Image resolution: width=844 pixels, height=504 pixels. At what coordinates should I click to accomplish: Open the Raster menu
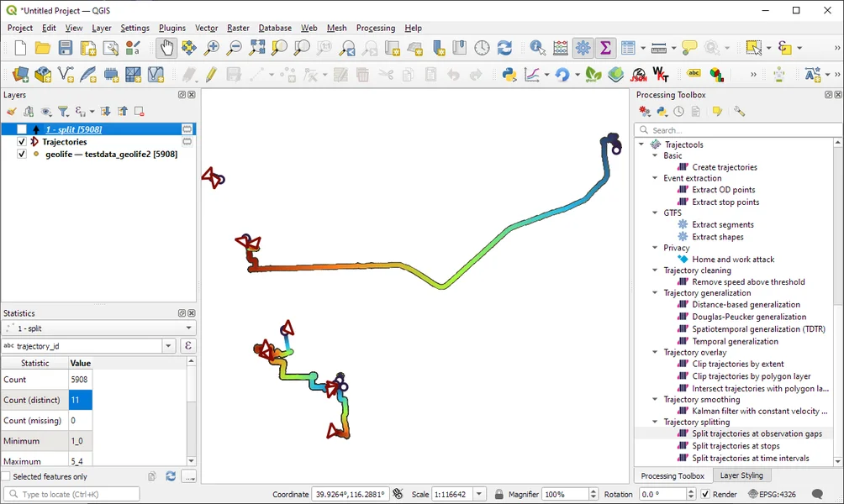(238, 28)
